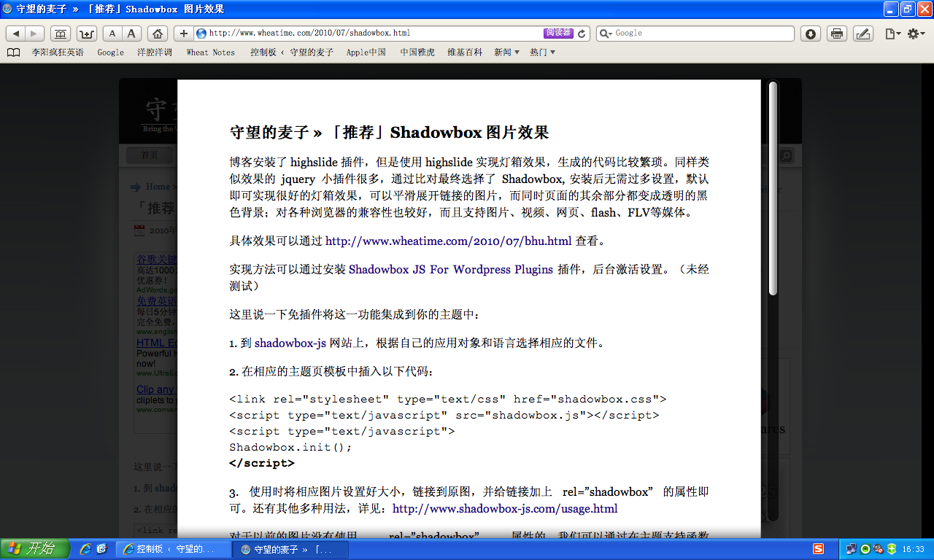Go to the home page icon
The width and height of the screenshot is (934, 560).
(x=158, y=34)
